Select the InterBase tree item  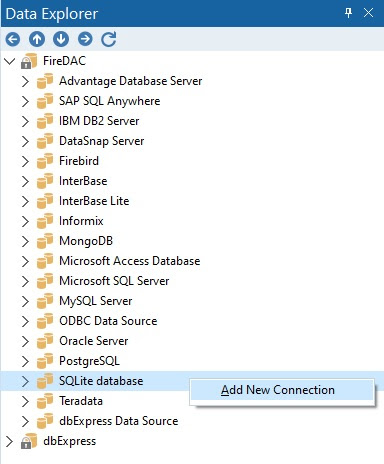[x=83, y=181]
